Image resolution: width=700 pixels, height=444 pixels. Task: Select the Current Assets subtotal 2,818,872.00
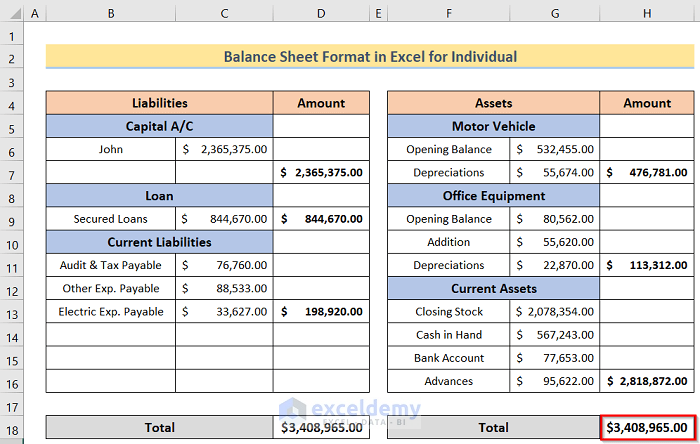[647, 381]
